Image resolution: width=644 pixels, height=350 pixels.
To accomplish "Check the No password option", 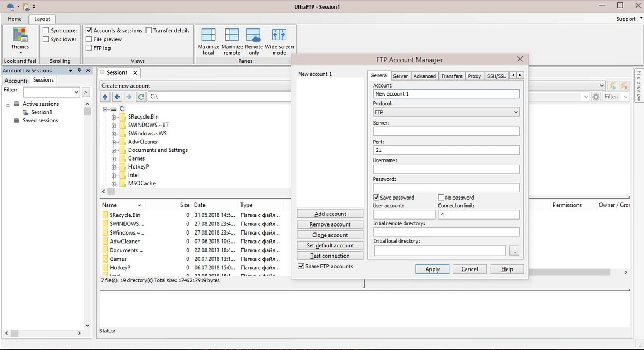I will (x=441, y=198).
